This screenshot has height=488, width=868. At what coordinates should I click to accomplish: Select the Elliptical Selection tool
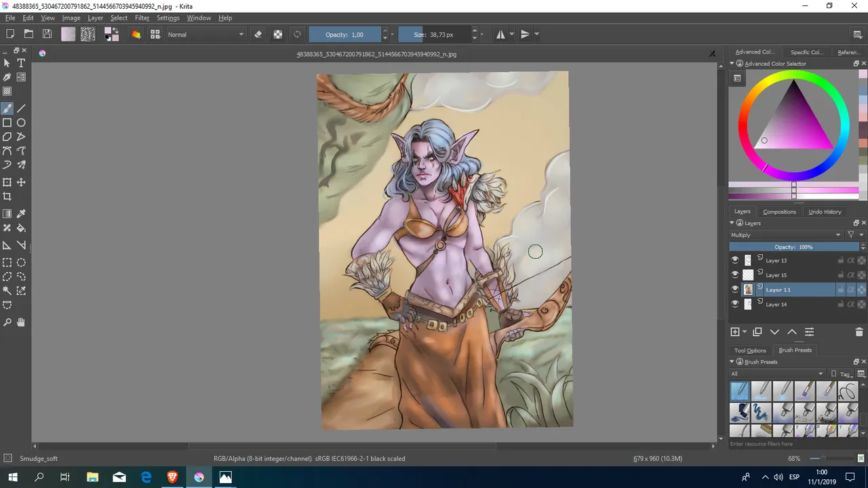(21, 262)
